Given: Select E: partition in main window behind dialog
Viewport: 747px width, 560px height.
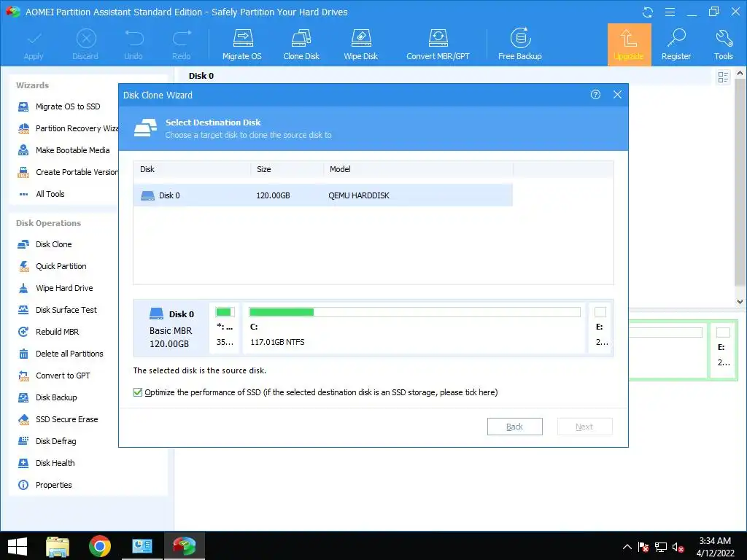Looking at the screenshot, I should (723, 349).
